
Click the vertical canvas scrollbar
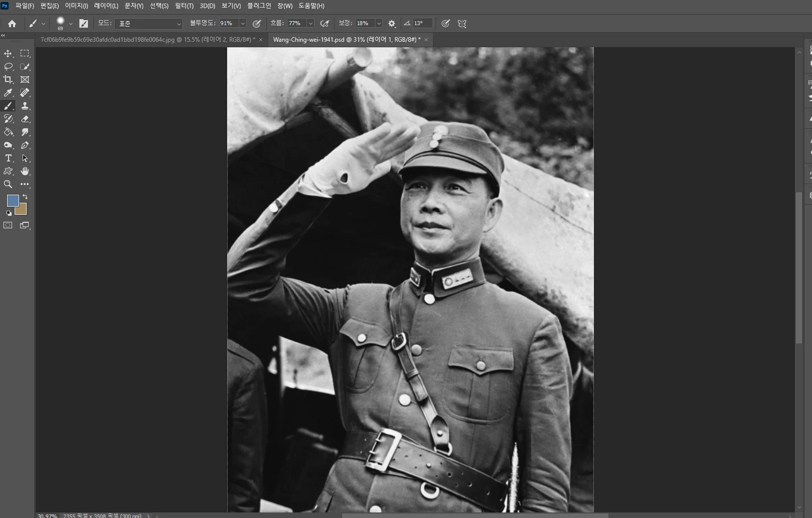799,268
